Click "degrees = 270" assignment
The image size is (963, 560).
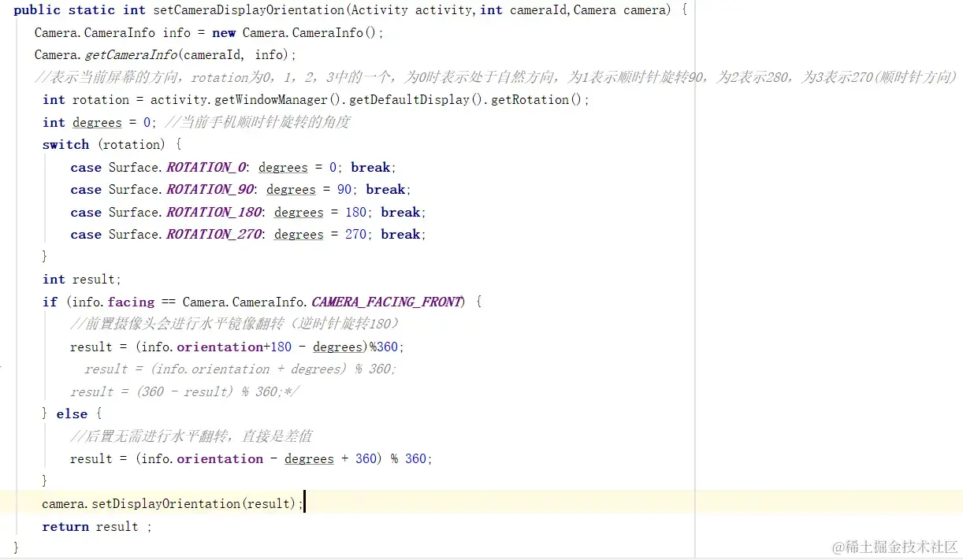[x=320, y=234]
